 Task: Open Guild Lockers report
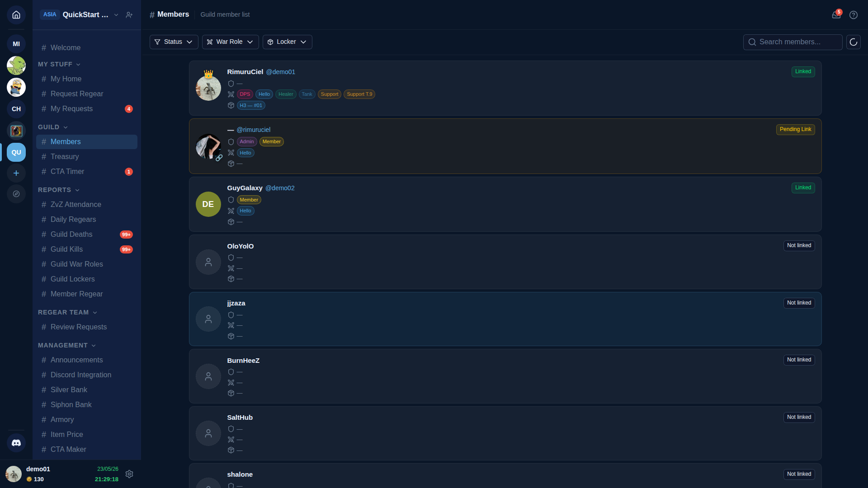tap(87, 279)
